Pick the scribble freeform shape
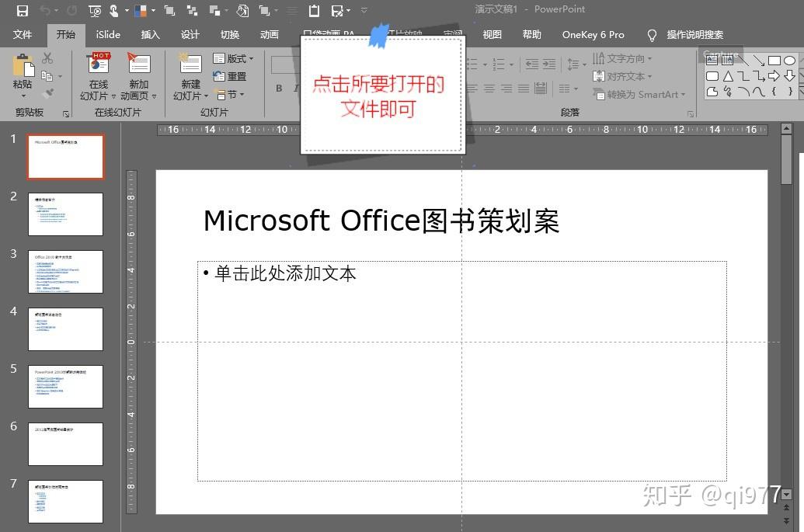The width and height of the screenshot is (804, 532). click(728, 92)
